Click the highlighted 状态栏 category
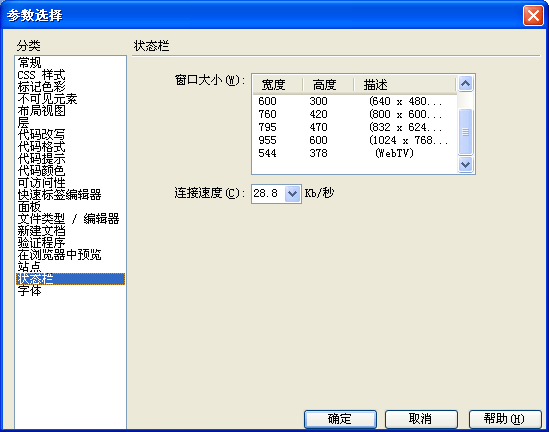Screen dimensions: 549x432 pos(70,279)
